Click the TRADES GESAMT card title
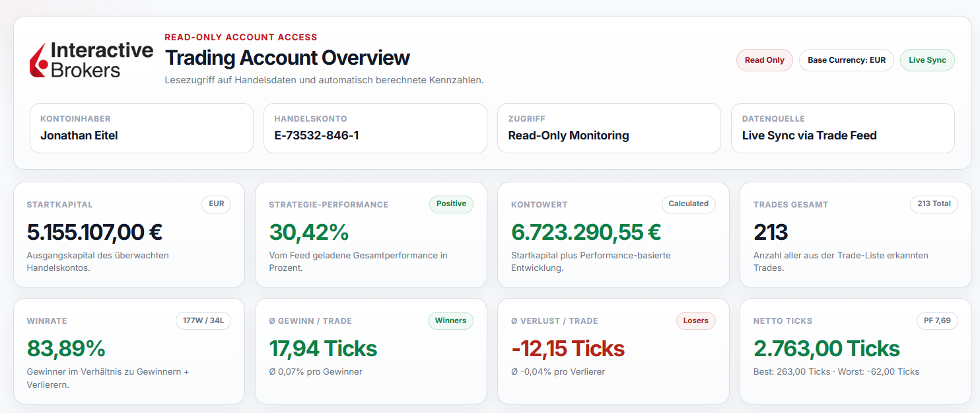The height and width of the screenshot is (413, 980). click(x=790, y=205)
